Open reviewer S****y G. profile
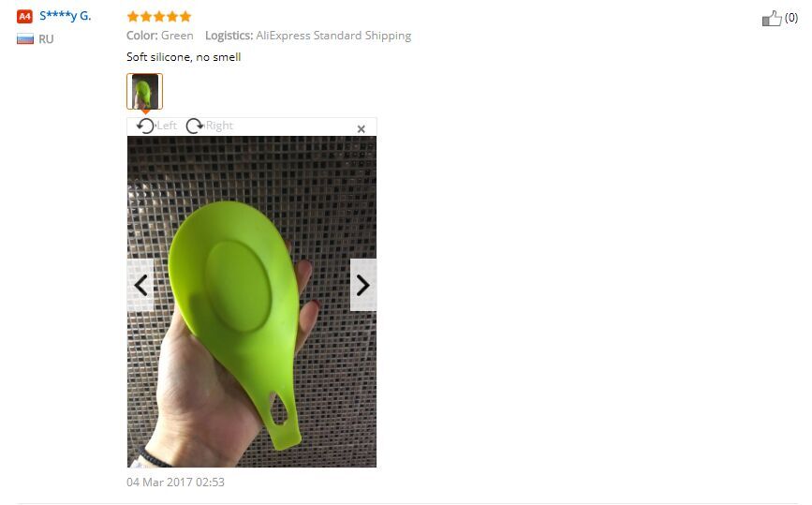812x505 pixels. [66, 16]
